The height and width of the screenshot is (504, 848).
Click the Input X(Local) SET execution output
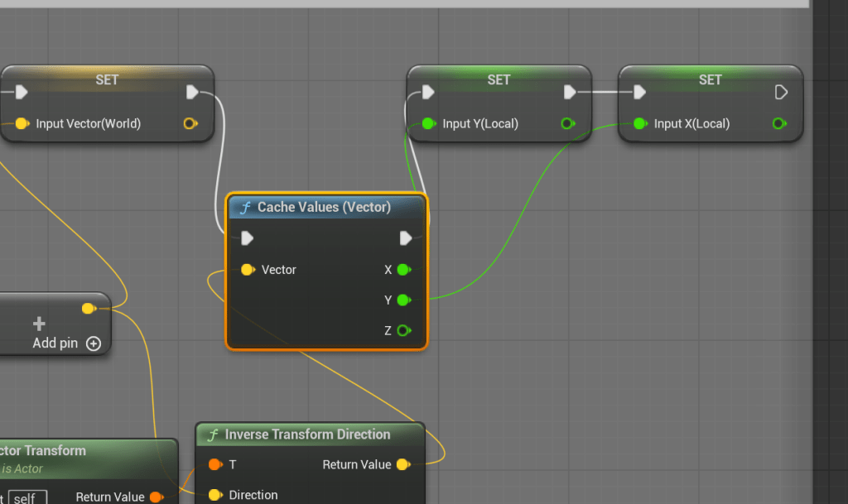pyautogui.click(x=780, y=92)
